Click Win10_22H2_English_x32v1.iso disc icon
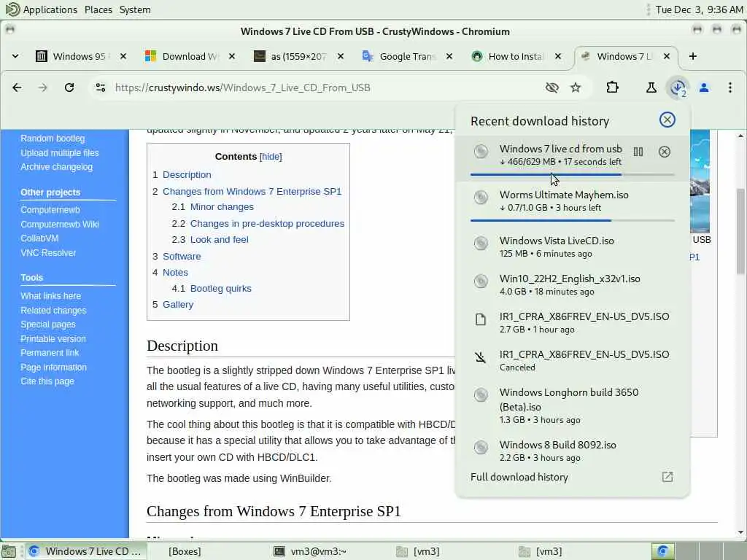This screenshot has height=560, width=747. click(481, 281)
